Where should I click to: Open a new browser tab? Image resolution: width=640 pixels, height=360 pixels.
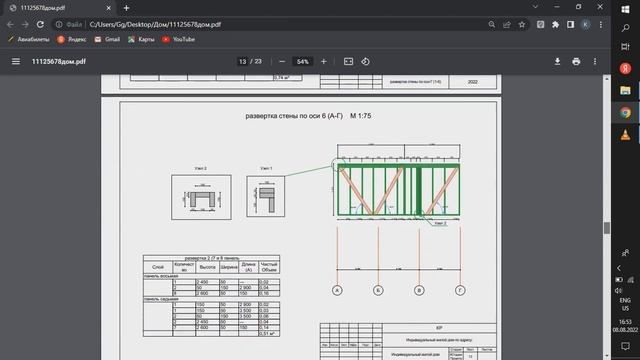[x=126, y=8]
